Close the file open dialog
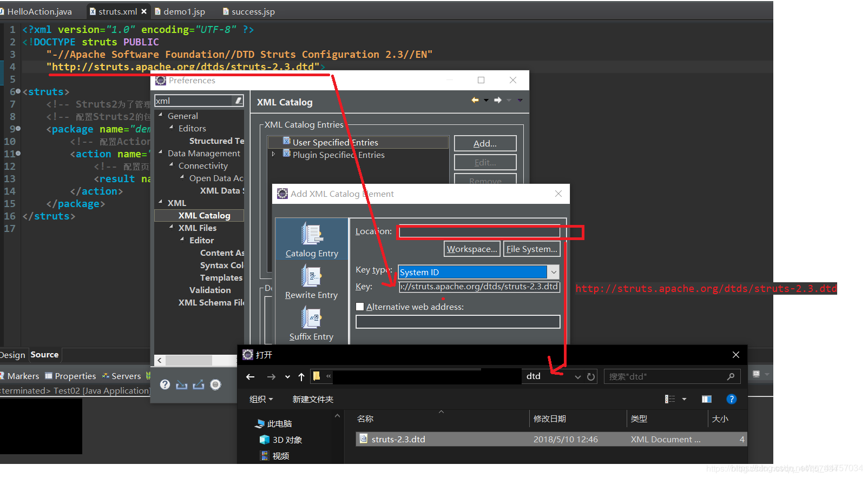 click(x=736, y=355)
